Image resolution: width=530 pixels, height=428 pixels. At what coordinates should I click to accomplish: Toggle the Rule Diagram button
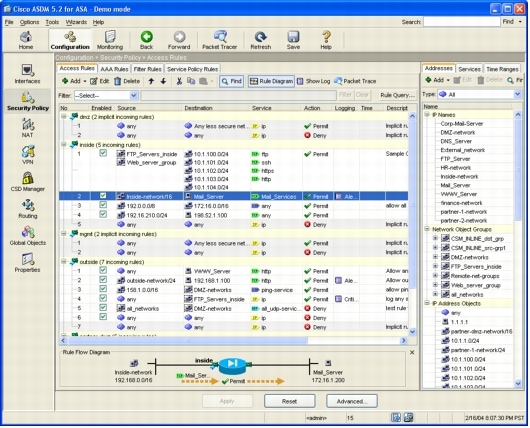271,81
